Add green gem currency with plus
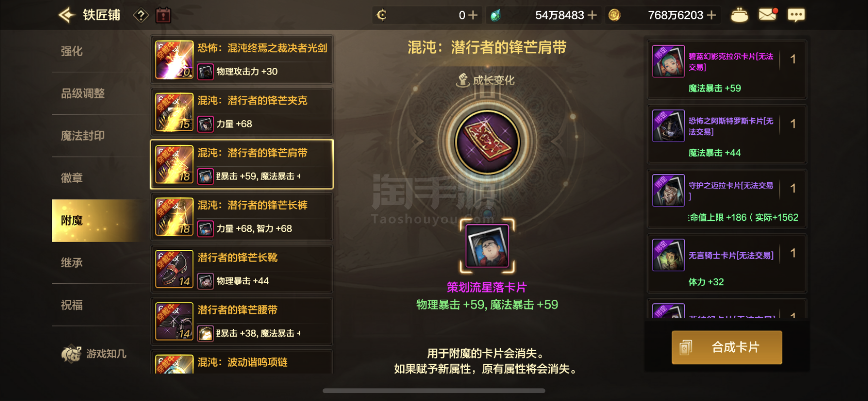The image size is (868, 401). [592, 15]
